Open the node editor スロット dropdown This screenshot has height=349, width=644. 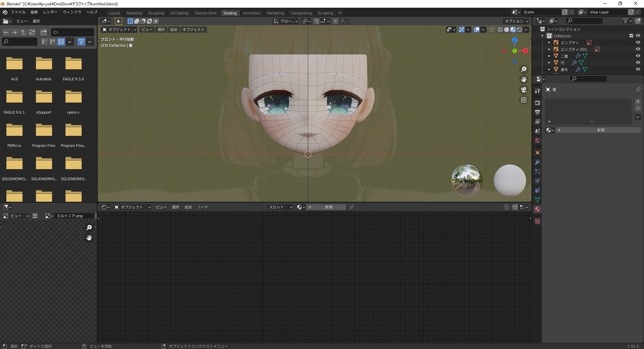281,207
